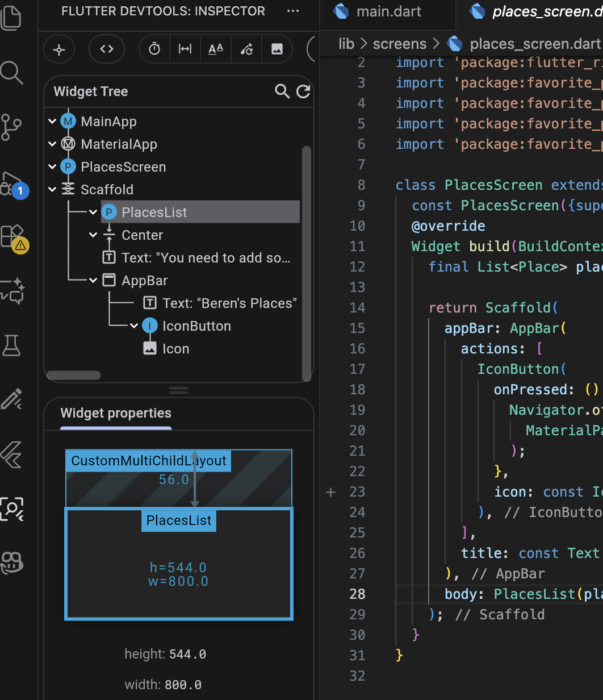Select the Text "Beren's Places" widget

[229, 303]
